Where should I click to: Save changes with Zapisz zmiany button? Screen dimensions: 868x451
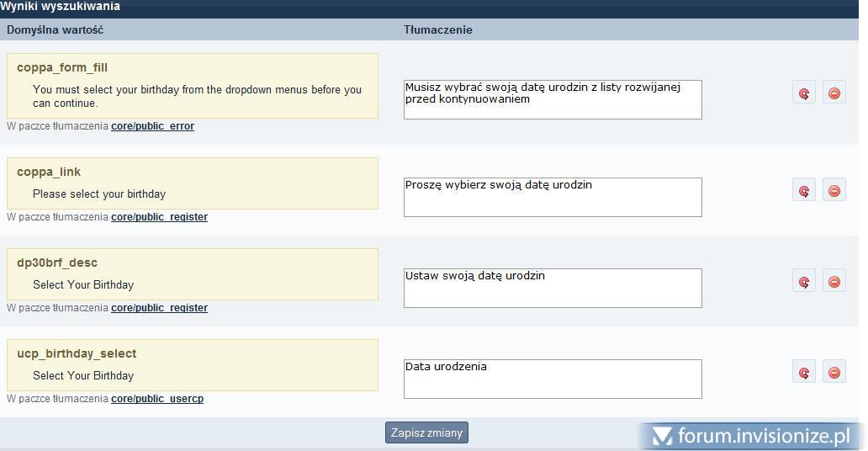426,432
